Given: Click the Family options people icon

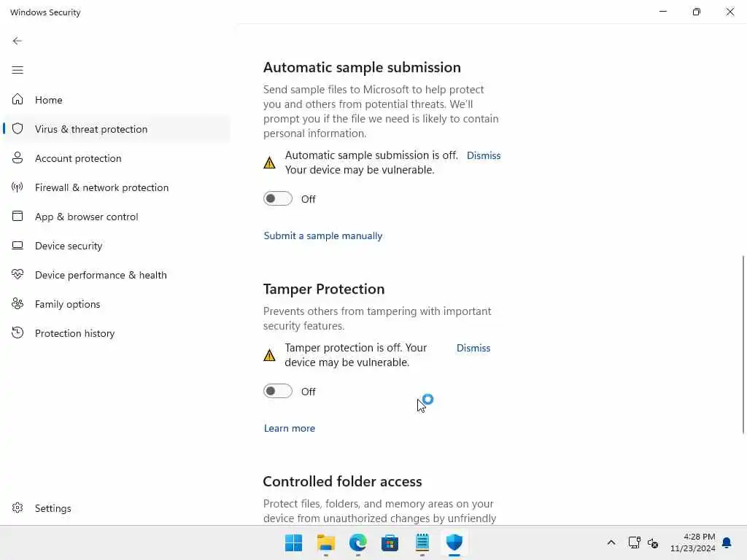Looking at the screenshot, I should (x=18, y=303).
